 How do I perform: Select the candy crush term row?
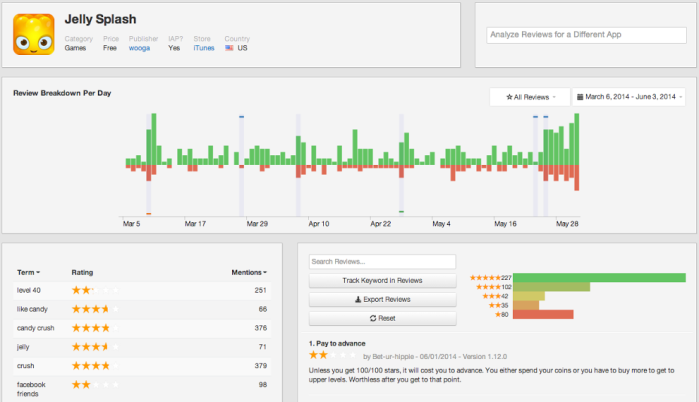[x=142, y=328]
